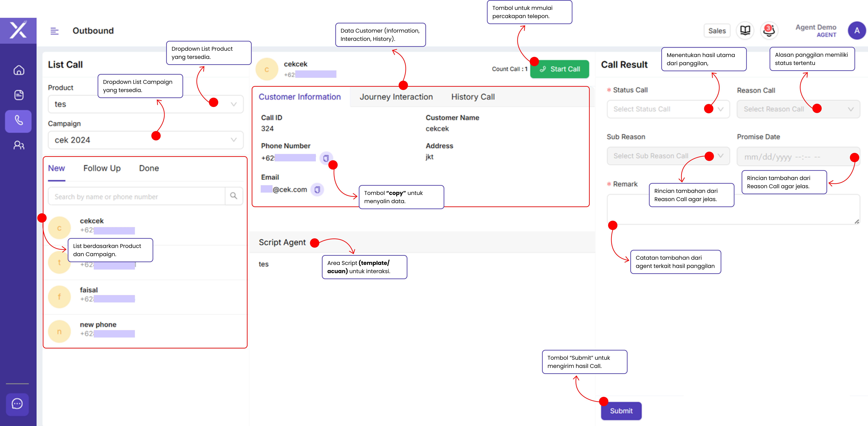Click the document icon in sidebar
This screenshot has height=426, width=868.
coord(19,95)
